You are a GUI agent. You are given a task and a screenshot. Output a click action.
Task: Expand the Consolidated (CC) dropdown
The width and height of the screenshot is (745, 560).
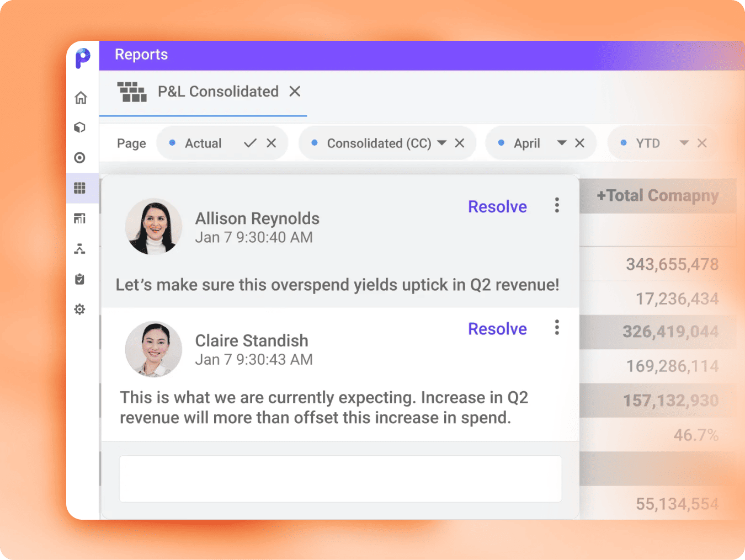coord(442,143)
